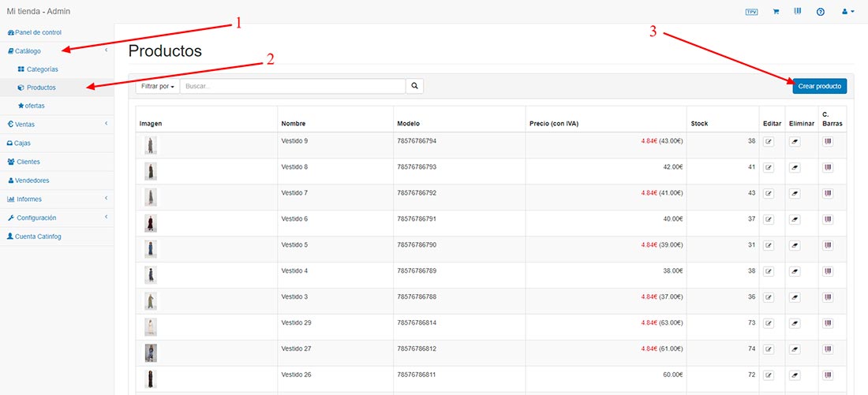Delete Vestido 4 with its eraser icon

[x=795, y=272]
